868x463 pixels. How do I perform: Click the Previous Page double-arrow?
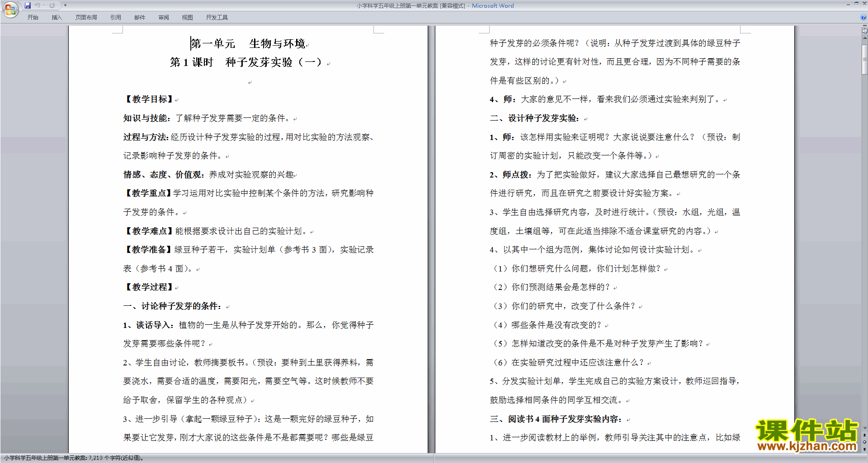(864, 435)
